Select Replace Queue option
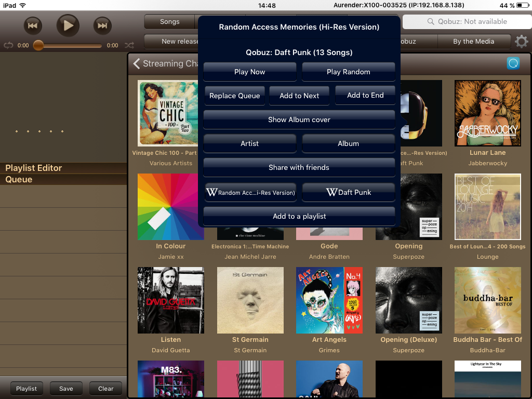 [235, 96]
